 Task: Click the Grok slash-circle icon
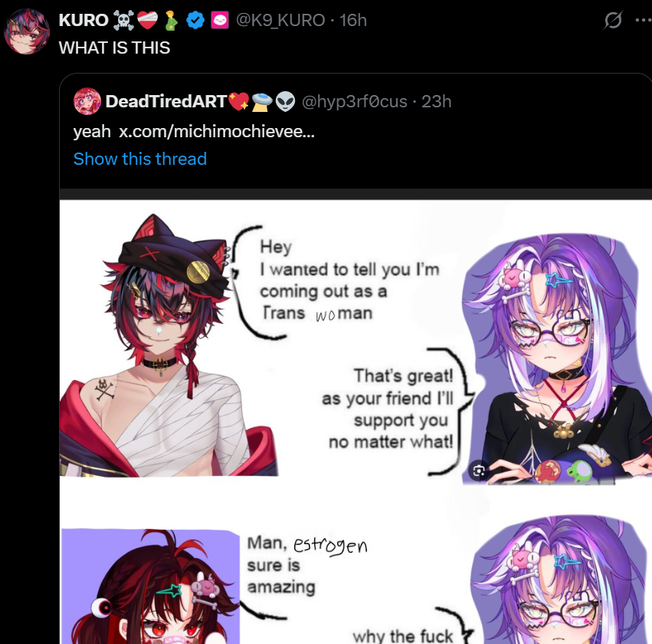613,20
